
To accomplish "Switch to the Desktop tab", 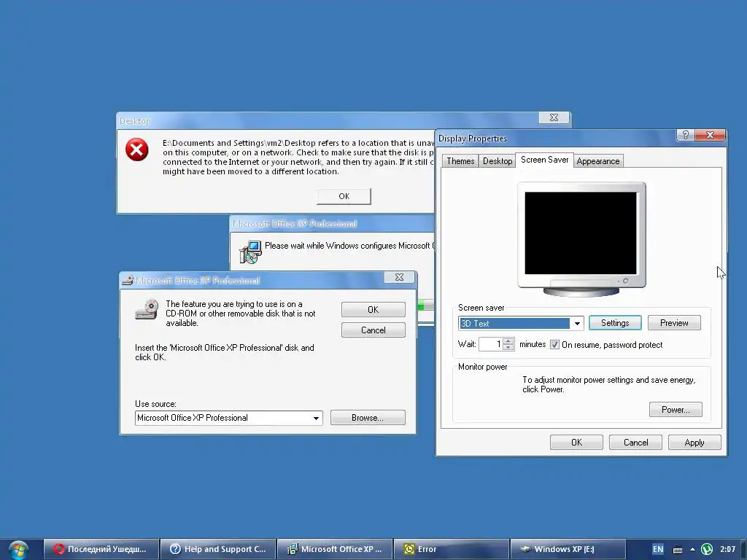I will point(498,161).
